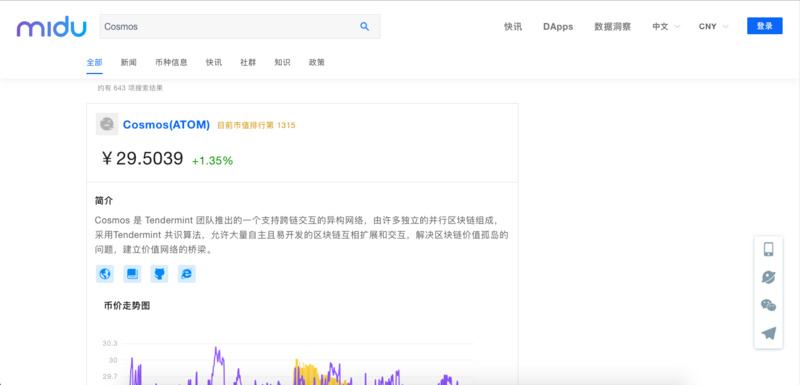Click the mobile phone app icon

click(768, 249)
